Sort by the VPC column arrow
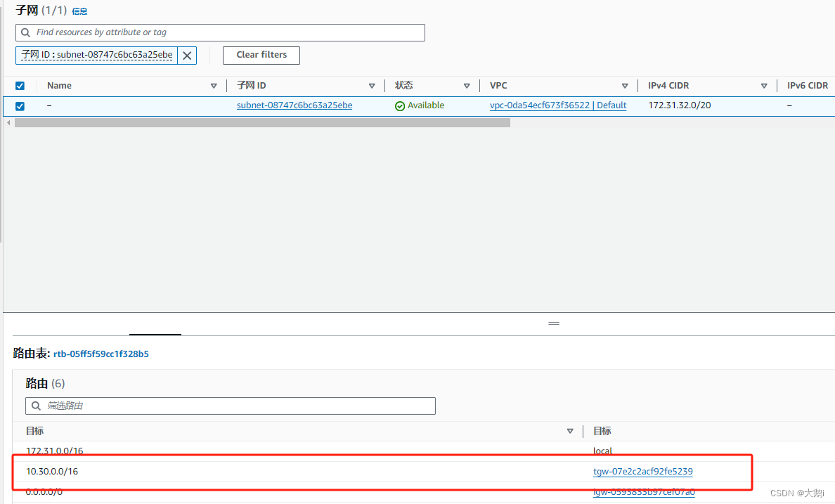Viewport: 835px width, 504px height. [x=625, y=86]
